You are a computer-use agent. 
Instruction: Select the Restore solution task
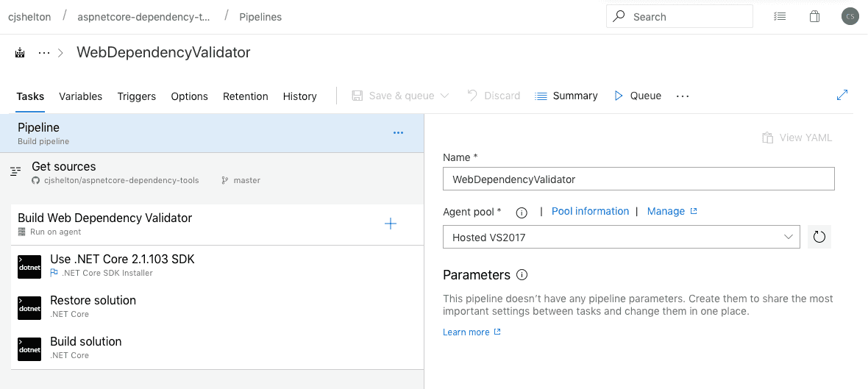(x=217, y=307)
